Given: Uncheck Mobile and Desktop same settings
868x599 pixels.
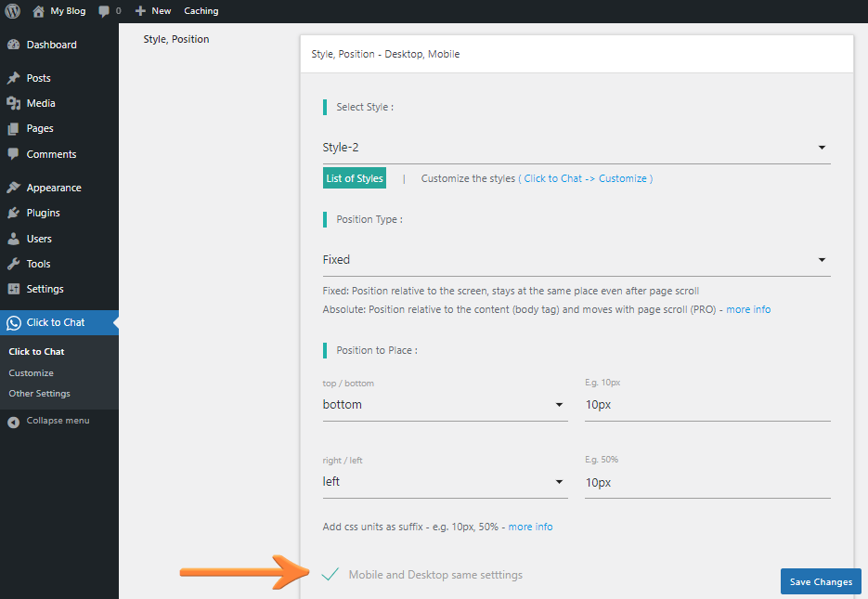Looking at the screenshot, I should point(330,575).
